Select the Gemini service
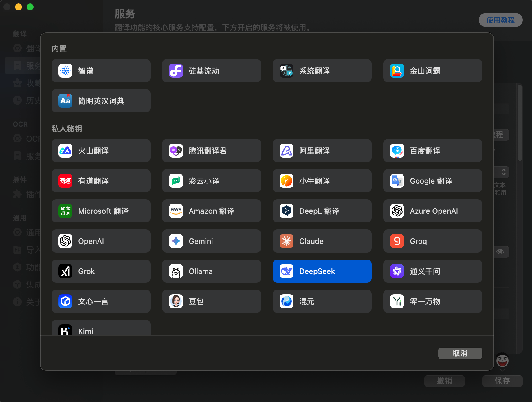The height and width of the screenshot is (402, 532). pyautogui.click(x=211, y=241)
